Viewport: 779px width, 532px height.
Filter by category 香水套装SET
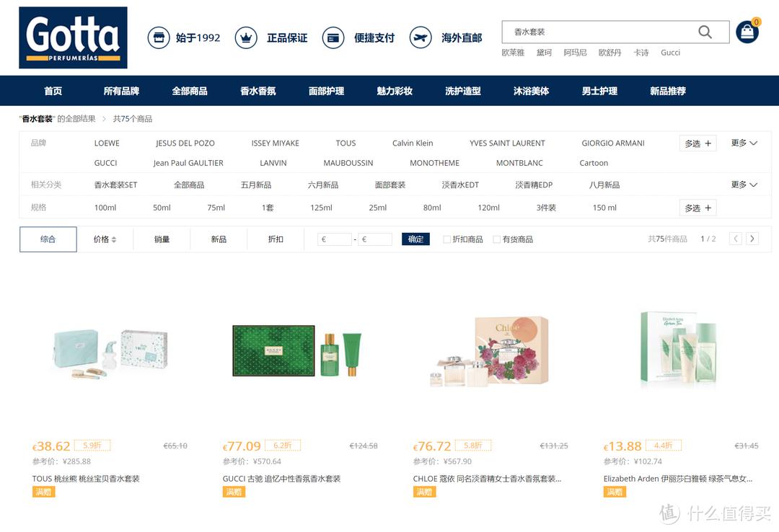[115, 185]
